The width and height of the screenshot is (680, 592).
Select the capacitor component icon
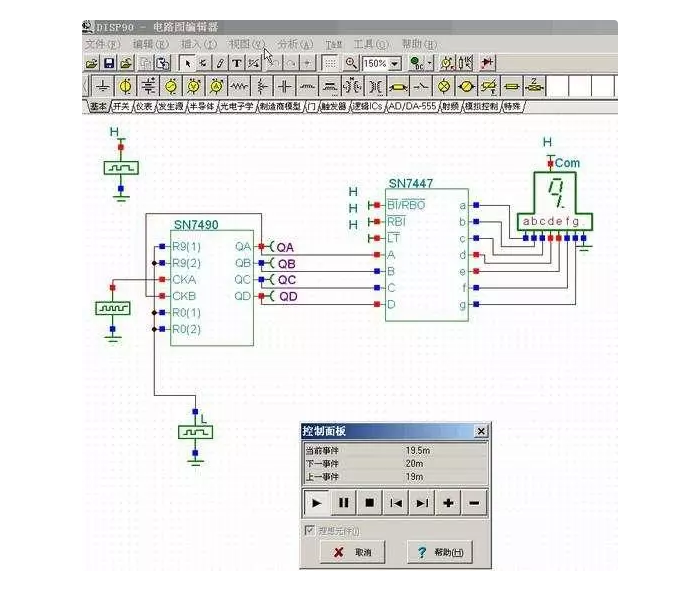(x=285, y=86)
